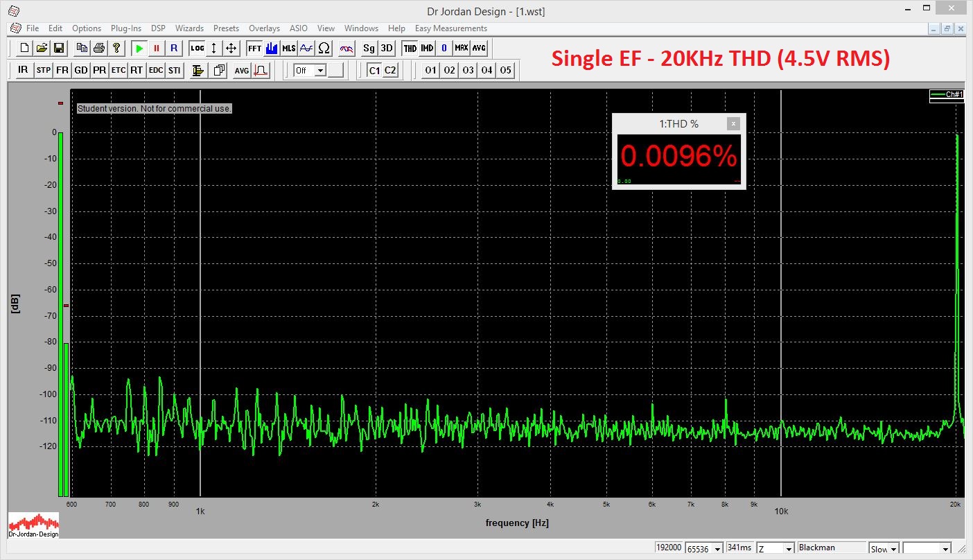Close the THD % meter window
This screenshot has height=560, width=973.
coord(733,123)
